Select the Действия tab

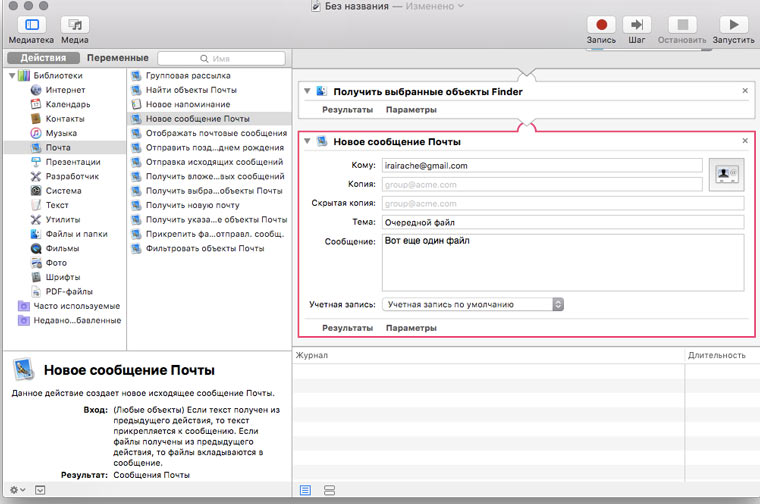(x=43, y=58)
